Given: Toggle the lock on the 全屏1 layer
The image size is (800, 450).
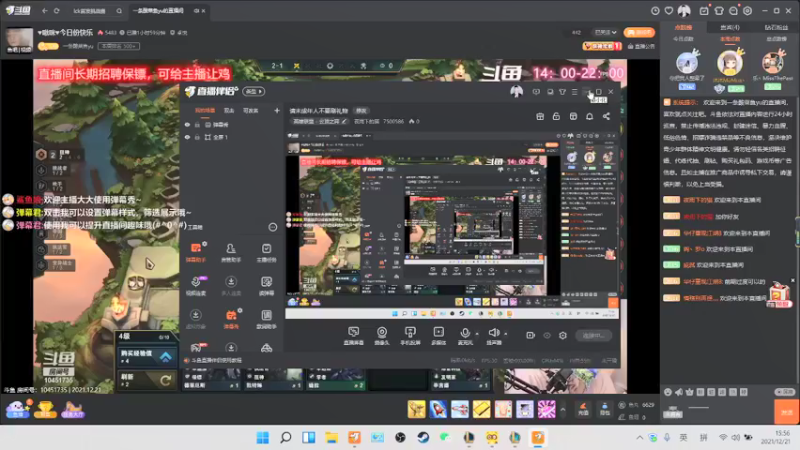Looking at the screenshot, I should [x=197, y=137].
